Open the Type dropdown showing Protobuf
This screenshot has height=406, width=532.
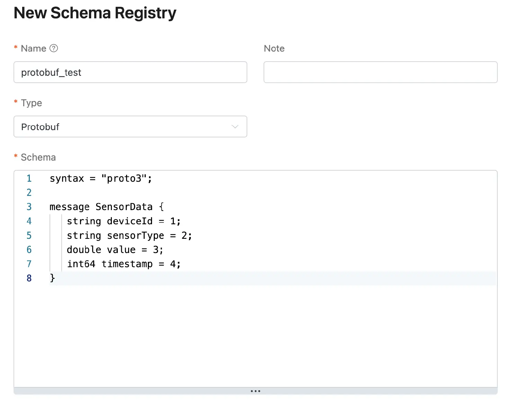point(130,127)
